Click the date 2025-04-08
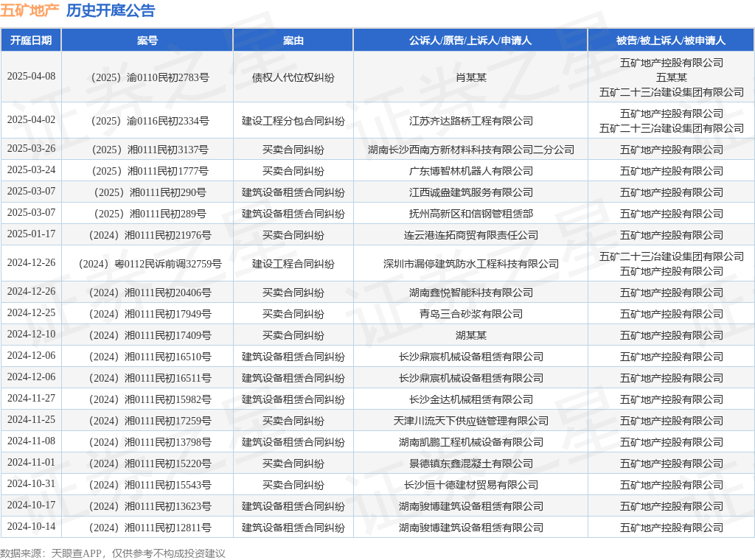 pyautogui.click(x=31, y=76)
